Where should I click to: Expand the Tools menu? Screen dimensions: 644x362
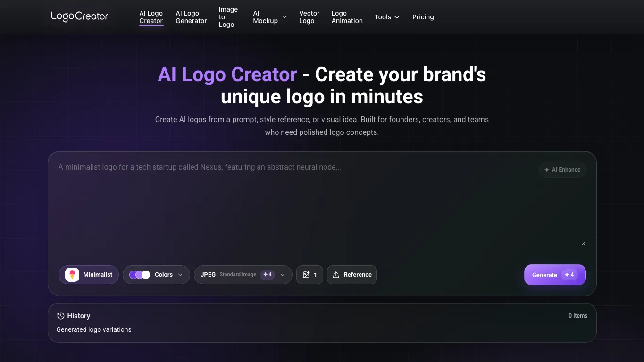[387, 17]
